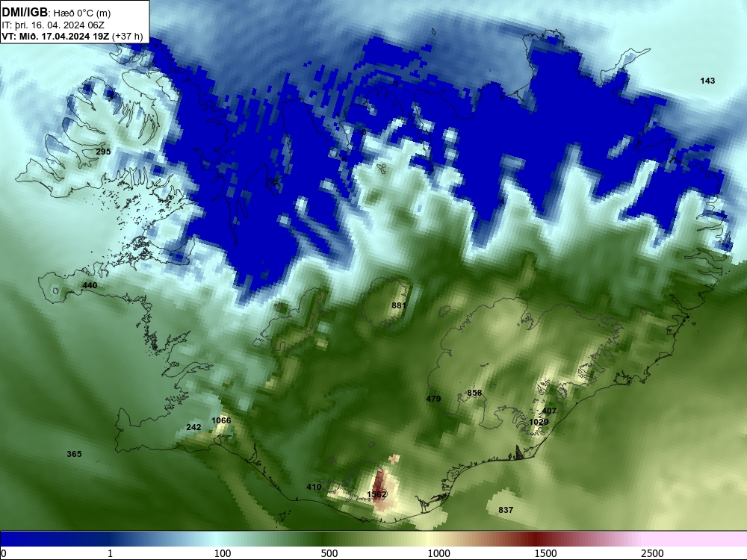
Task: Click the 0 label on the color scale
Action: (4, 553)
